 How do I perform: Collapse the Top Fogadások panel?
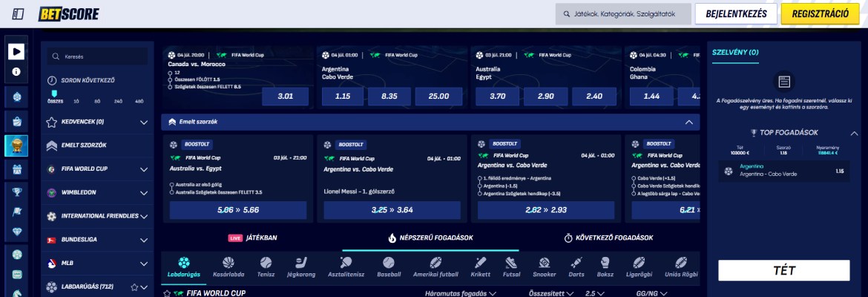(x=854, y=133)
